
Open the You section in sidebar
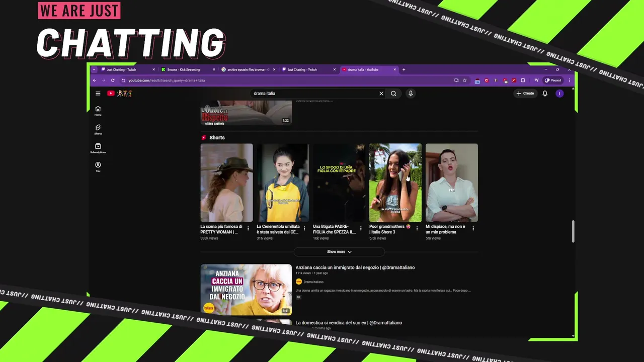click(98, 167)
